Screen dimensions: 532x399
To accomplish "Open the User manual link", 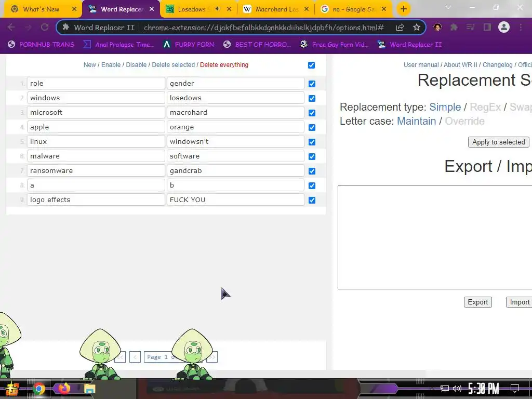I will 421,65.
